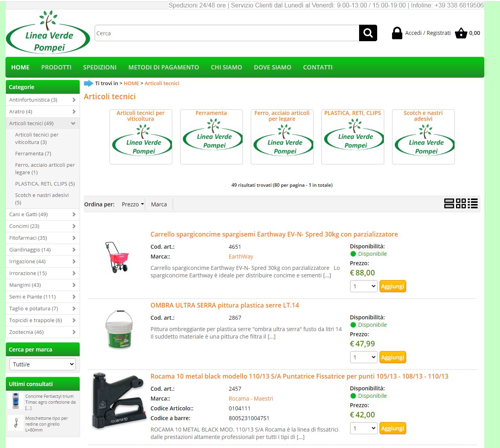Open Articoli tecnici per viticoltura tile

[x=141, y=137]
